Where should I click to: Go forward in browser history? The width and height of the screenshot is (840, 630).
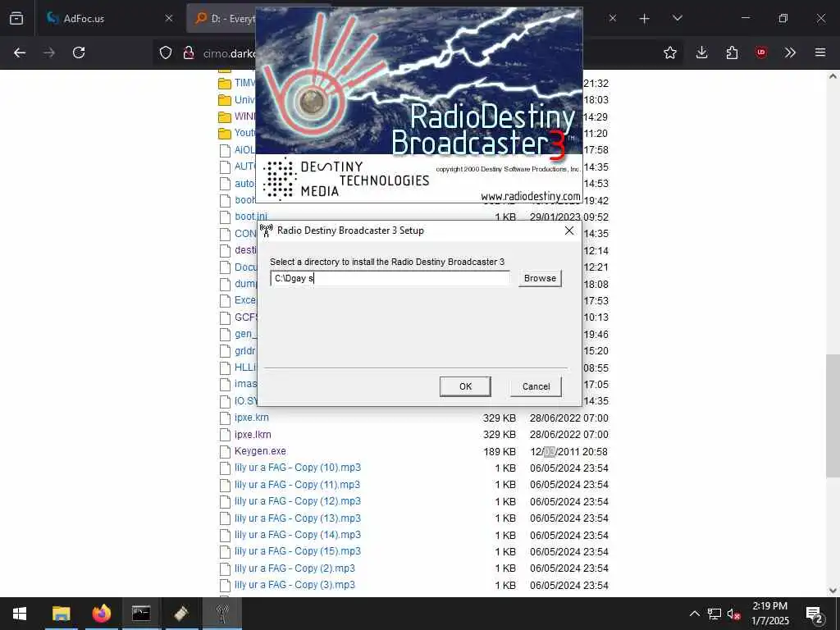pos(49,52)
